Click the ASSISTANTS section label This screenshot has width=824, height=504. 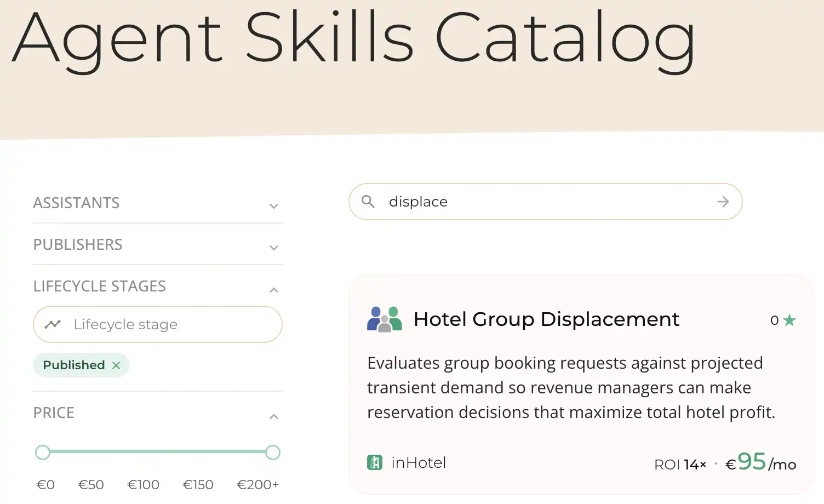(x=76, y=203)
